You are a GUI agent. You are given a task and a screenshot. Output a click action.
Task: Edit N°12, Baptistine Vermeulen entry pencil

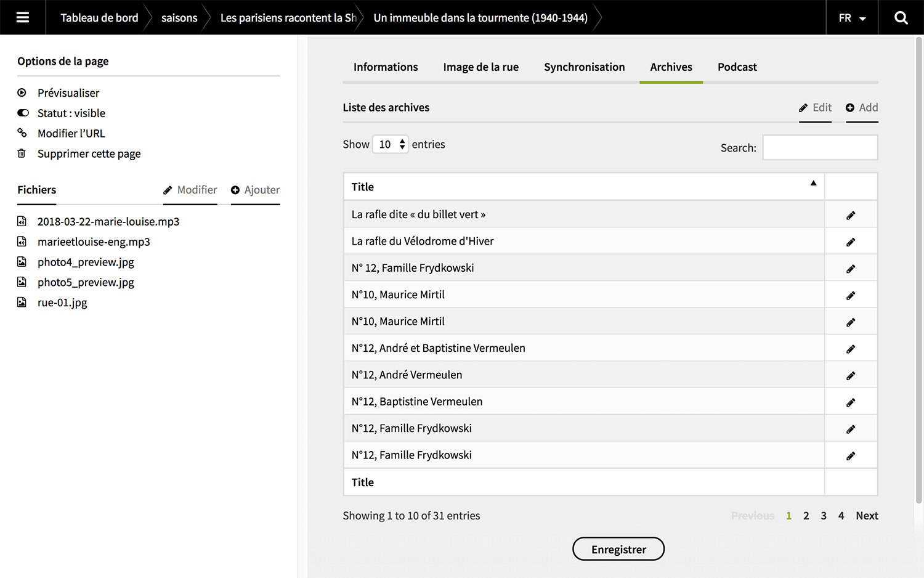point(851,402)
